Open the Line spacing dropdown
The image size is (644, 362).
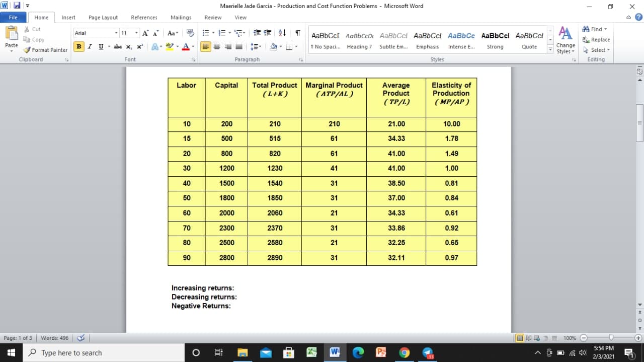[x=257, y=46]
